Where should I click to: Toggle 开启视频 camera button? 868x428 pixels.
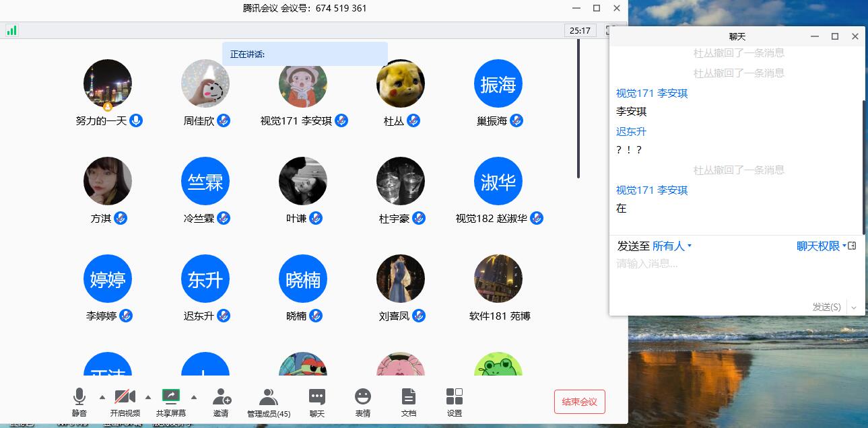(125, 402)
